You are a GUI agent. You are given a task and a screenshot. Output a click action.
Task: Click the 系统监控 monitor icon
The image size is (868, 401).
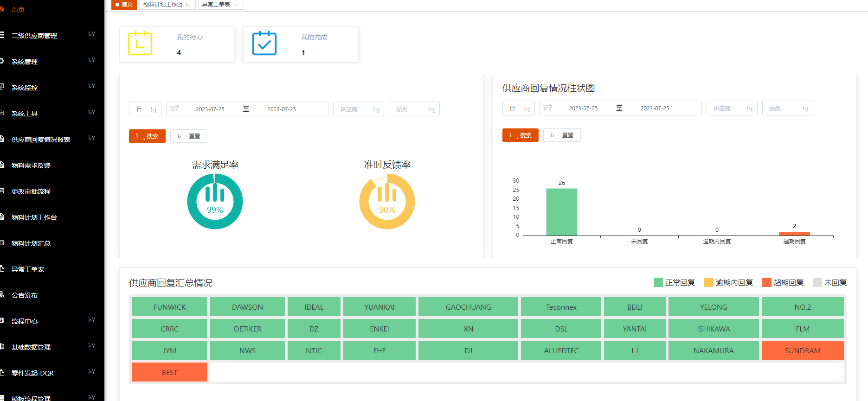[2, 87]
